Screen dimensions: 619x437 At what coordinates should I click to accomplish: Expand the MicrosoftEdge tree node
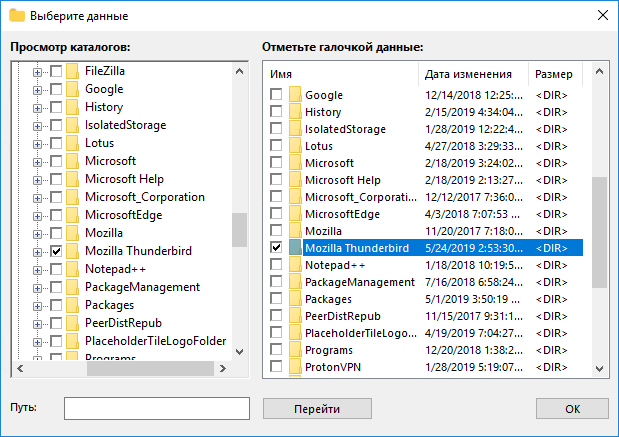pyautogui.click(x=37, y=216)
